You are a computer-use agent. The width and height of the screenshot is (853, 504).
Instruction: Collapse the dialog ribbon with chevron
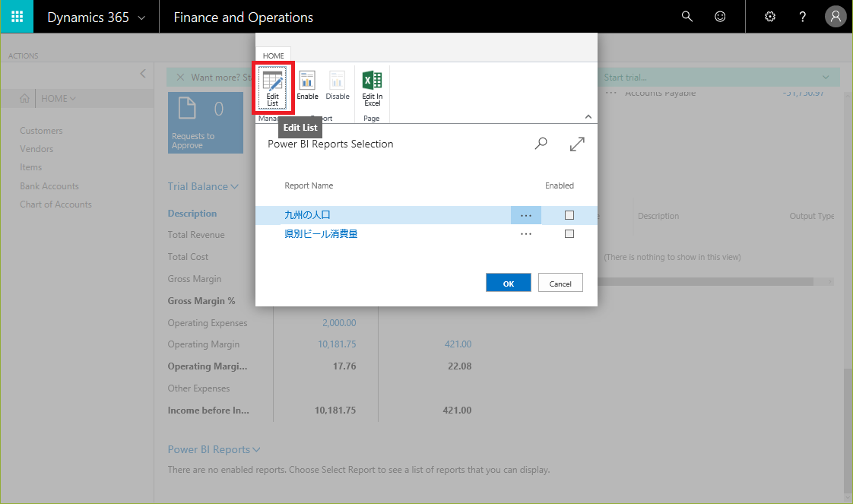tap(588, 117)
